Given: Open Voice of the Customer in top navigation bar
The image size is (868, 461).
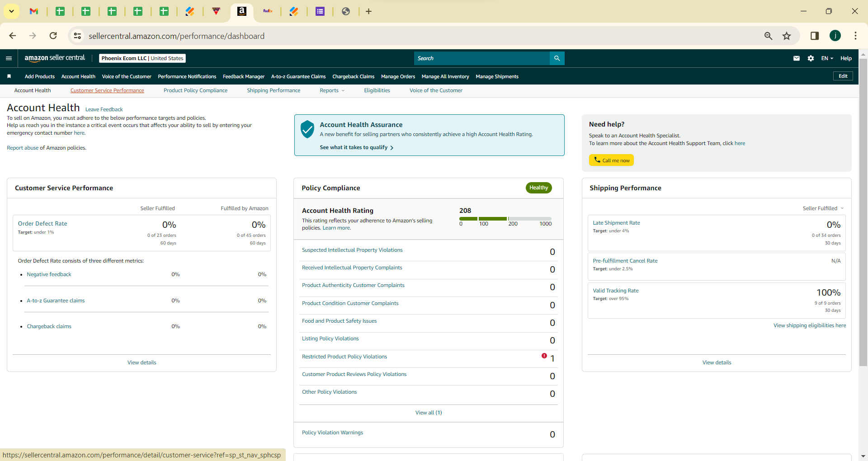Looking at the screenshot, I should tap(127, 76).
